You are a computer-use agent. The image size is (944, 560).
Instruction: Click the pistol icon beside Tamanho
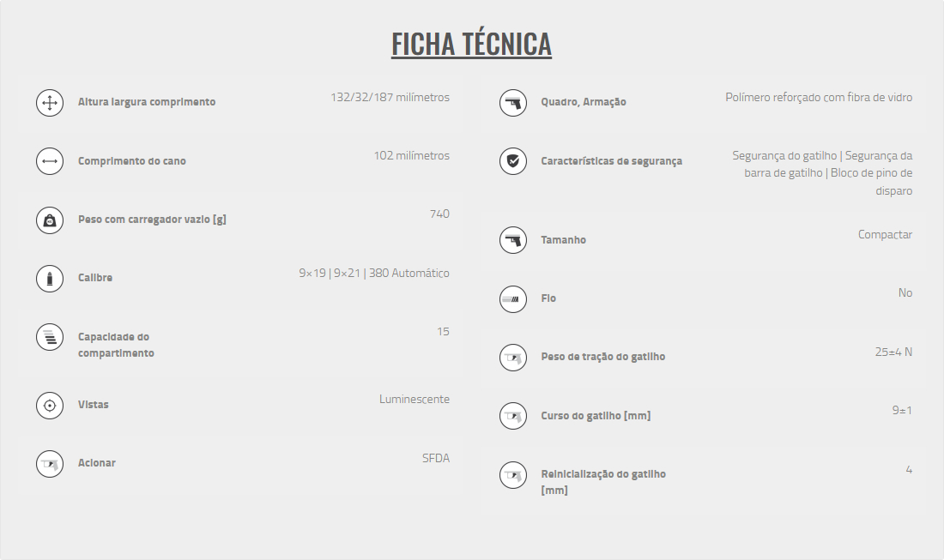pyautogui.click(x=513, y=240)
